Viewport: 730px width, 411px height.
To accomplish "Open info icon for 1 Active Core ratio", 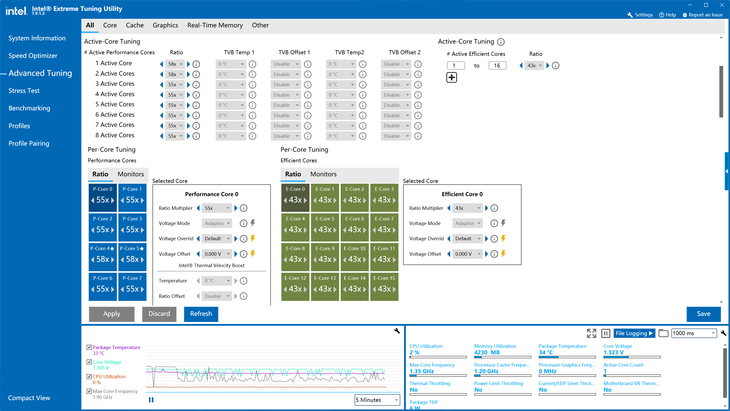I will [196, 64].
